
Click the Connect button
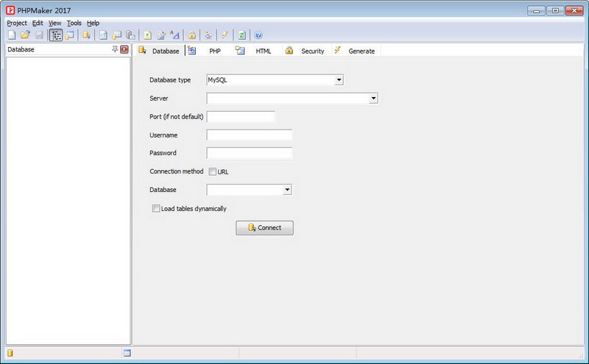(x=264, y=228)
